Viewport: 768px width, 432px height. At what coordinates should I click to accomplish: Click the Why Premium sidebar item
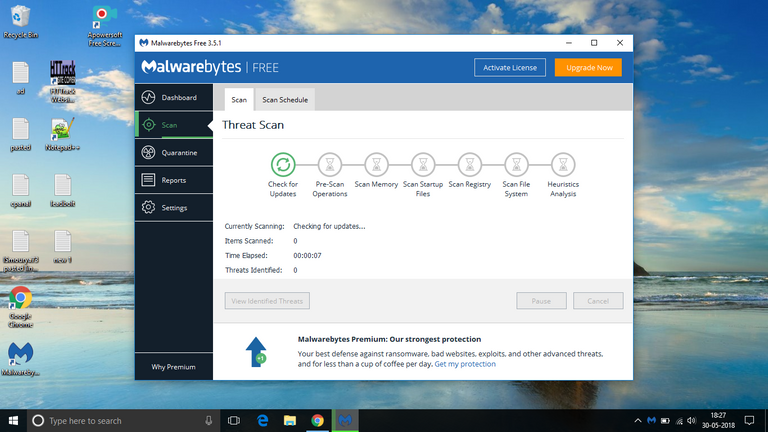click(174, 366)
